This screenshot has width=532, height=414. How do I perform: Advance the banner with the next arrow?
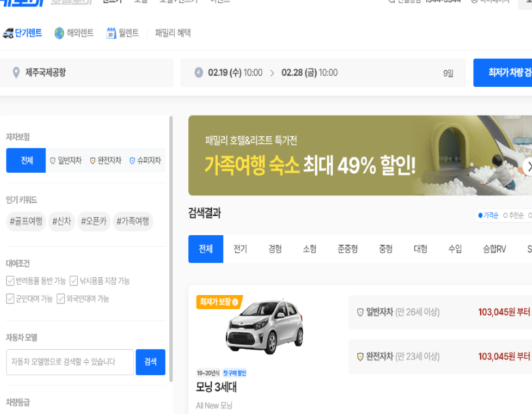pyautogui.click(x=528, y=166)
